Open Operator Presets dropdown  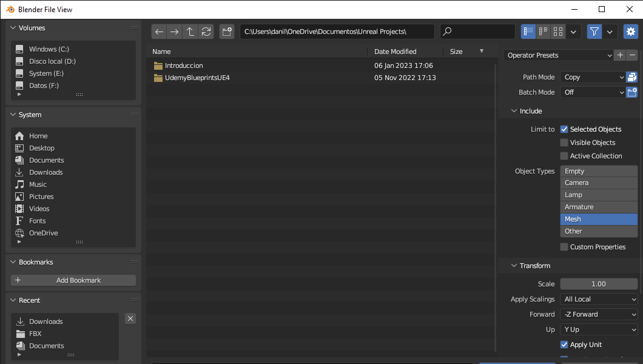pos(558,55)
